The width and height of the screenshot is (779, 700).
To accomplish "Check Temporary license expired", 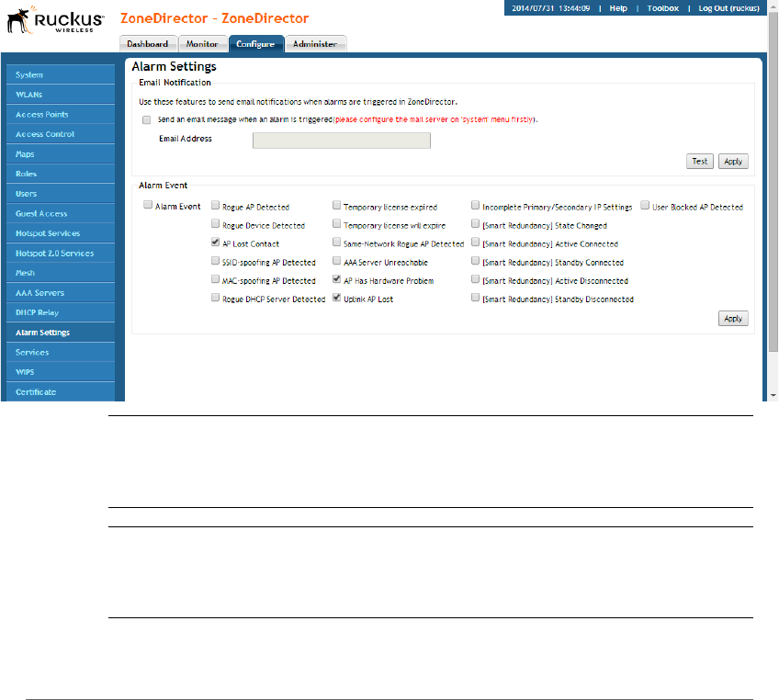I will 336,205.
